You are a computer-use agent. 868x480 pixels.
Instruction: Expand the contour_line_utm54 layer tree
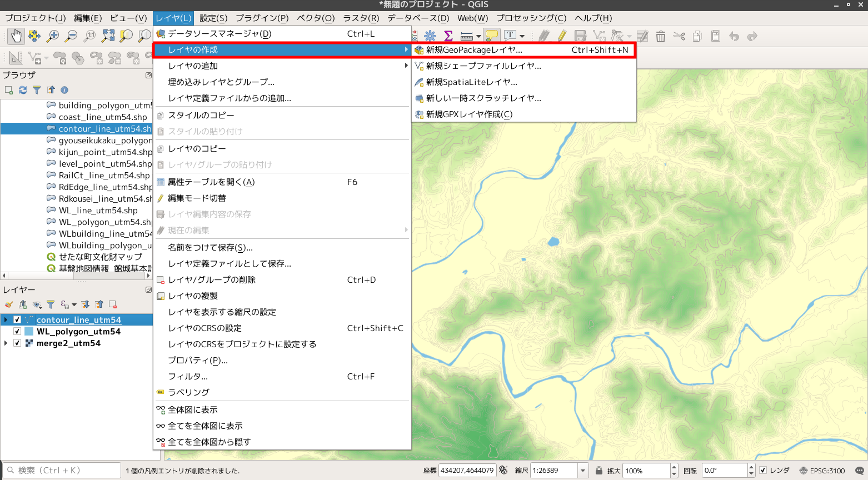[x=4, y=319]
